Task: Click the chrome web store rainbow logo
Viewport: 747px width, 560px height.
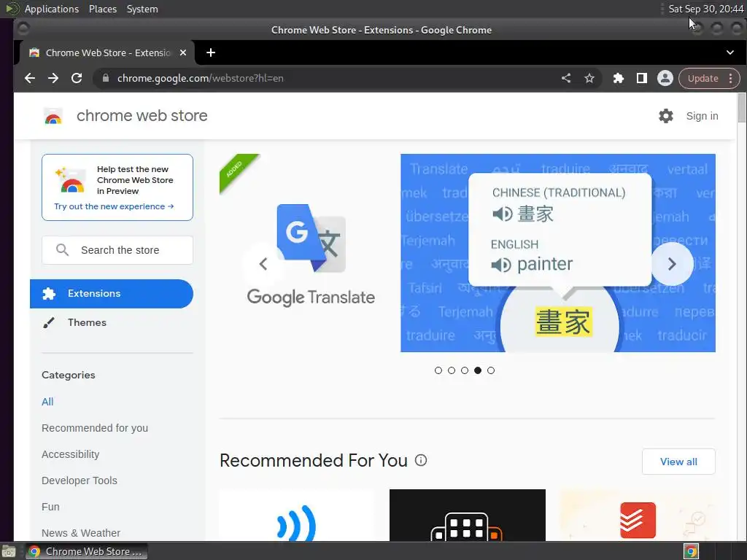Action: tap(53, 116)
